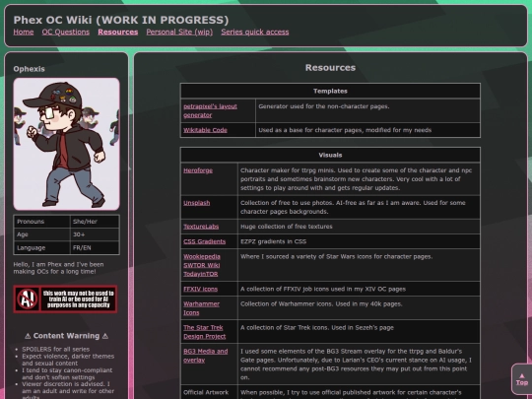Click the Ophexis chibi avatar image
The height and width of the screenshot is (399, 532).
click(67, 144)
